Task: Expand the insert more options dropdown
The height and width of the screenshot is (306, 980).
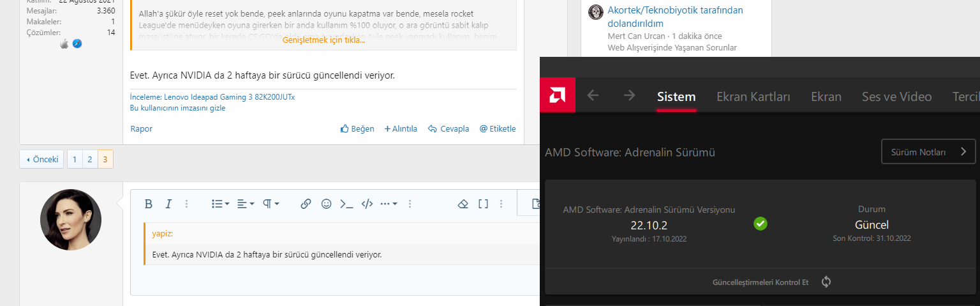Action: point(389,204)
